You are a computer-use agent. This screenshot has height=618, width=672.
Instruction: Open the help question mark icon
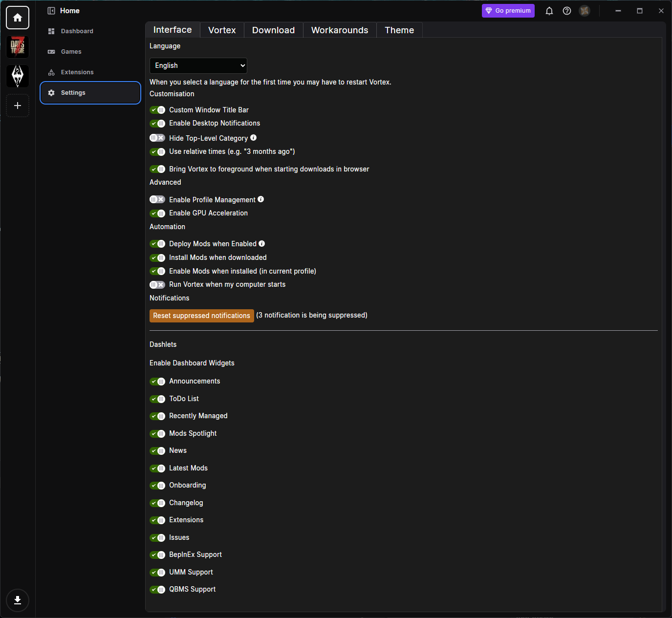tap(567, 11)
